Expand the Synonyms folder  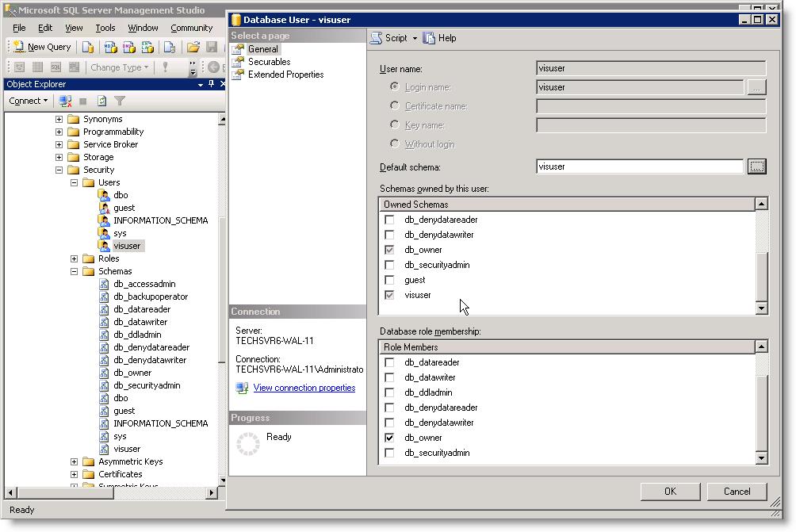[59, 119]
